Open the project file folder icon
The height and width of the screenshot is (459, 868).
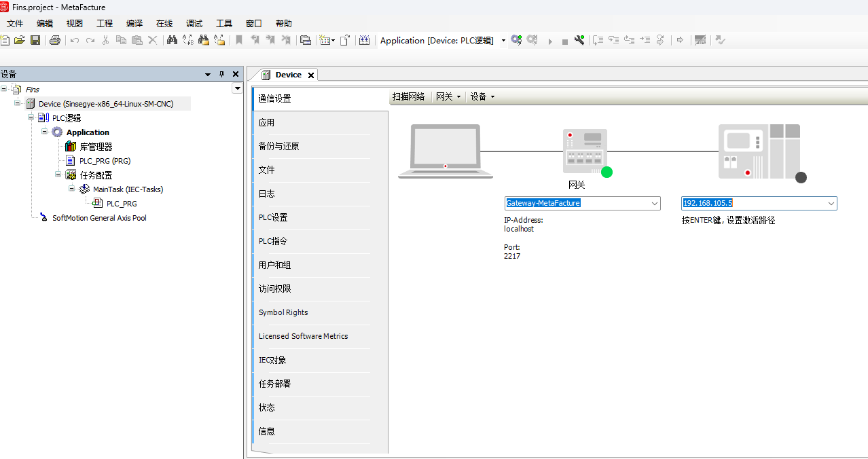(x=19, y=40)
